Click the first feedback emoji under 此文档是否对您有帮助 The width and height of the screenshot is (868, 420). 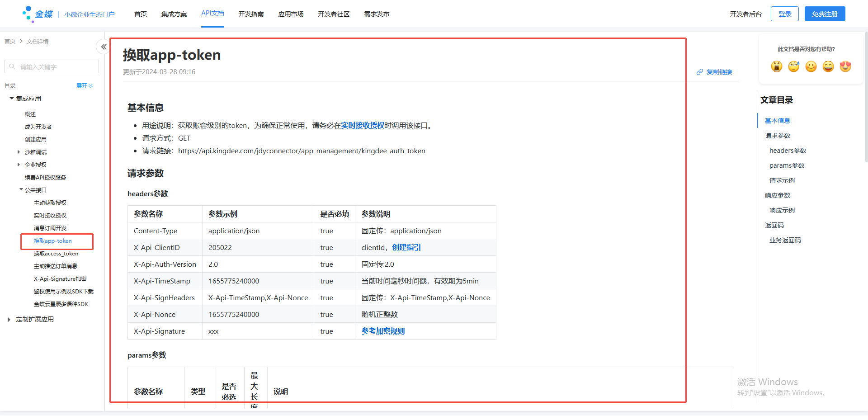tap(776, 66)
